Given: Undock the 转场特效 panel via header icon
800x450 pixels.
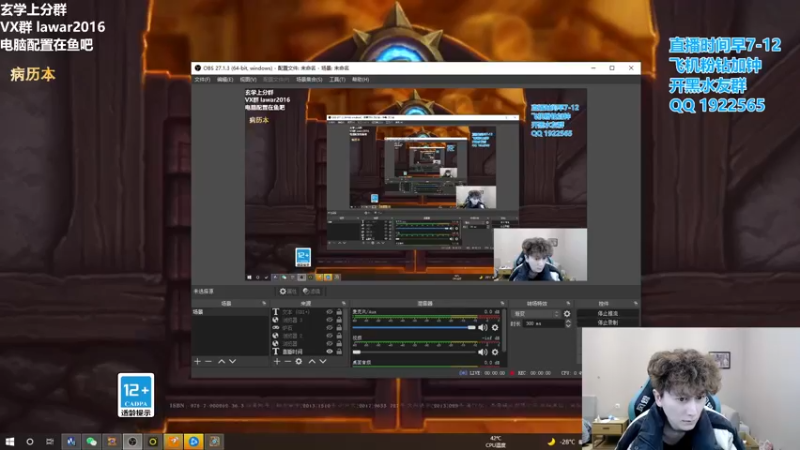Looking at the screenshot, I should tap(568, 304).
